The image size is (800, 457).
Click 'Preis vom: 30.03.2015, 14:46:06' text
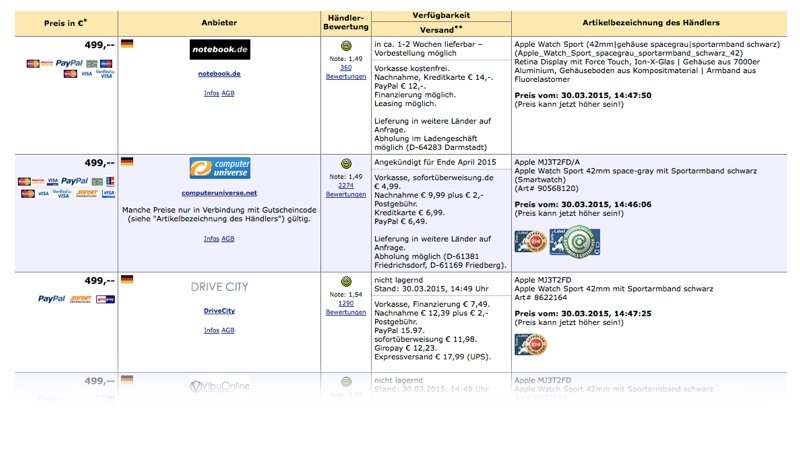[x=583, y=205]
